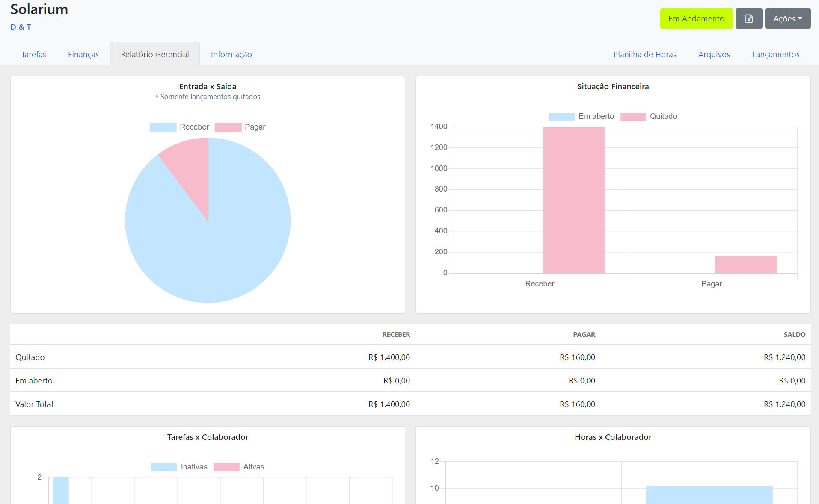Click the SALDO column header
The image size is (819, 504).
795,334
